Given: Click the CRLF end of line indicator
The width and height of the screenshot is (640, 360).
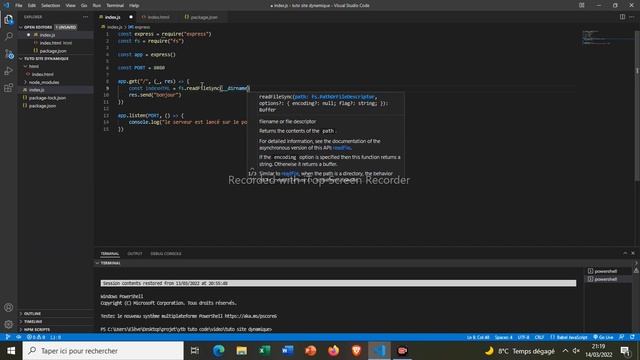Looking at the screenshot, I should pos(539,337).
